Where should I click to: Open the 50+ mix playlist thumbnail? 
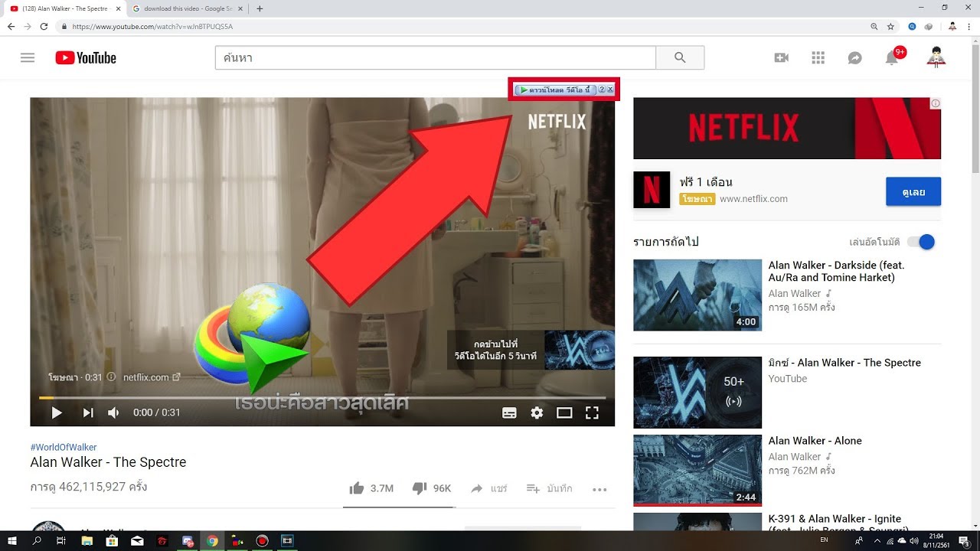click(x=697, y=393)
